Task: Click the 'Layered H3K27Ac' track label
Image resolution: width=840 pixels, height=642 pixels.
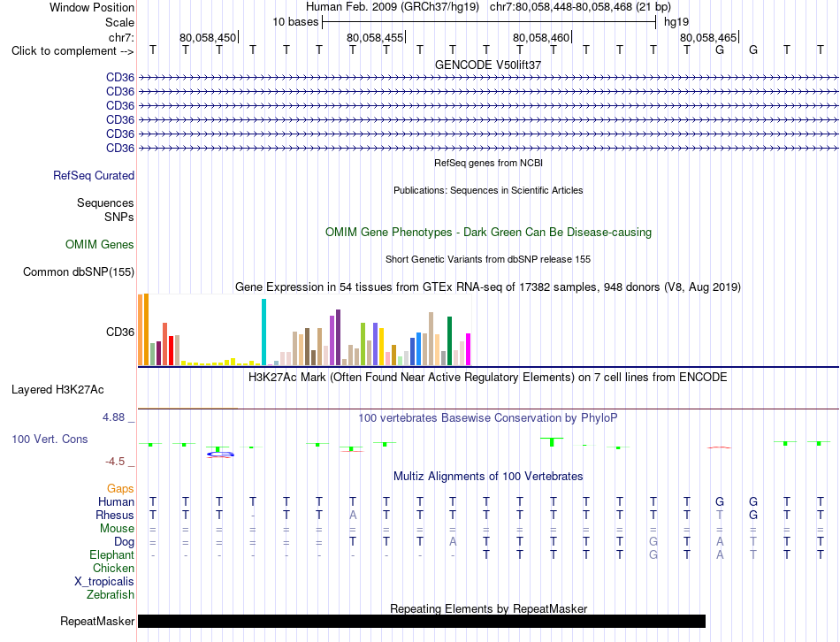Action: (57, 390)
